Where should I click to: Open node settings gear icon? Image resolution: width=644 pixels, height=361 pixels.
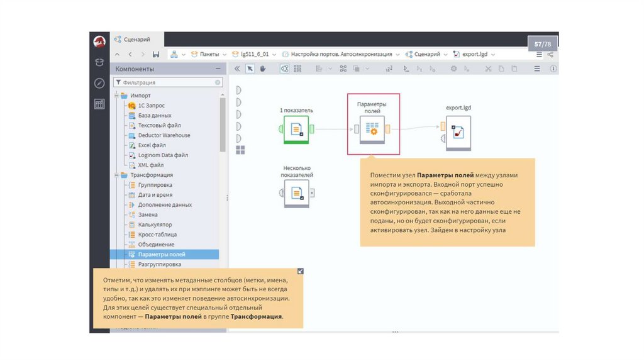[x=453, y=69]
